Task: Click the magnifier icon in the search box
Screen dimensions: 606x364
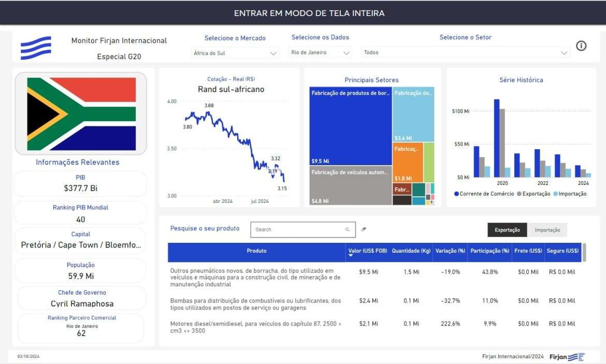Action: click(348, 229)
